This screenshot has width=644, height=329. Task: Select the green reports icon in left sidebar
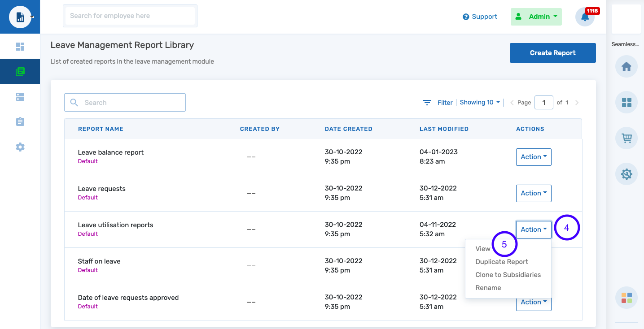pos(20,71)
